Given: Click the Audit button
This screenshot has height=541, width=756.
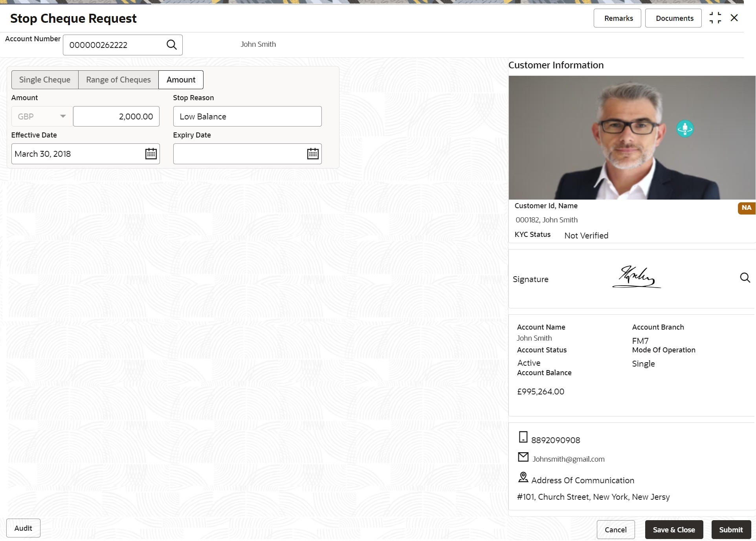Looking at the screenshot, I should pos(23,528).
